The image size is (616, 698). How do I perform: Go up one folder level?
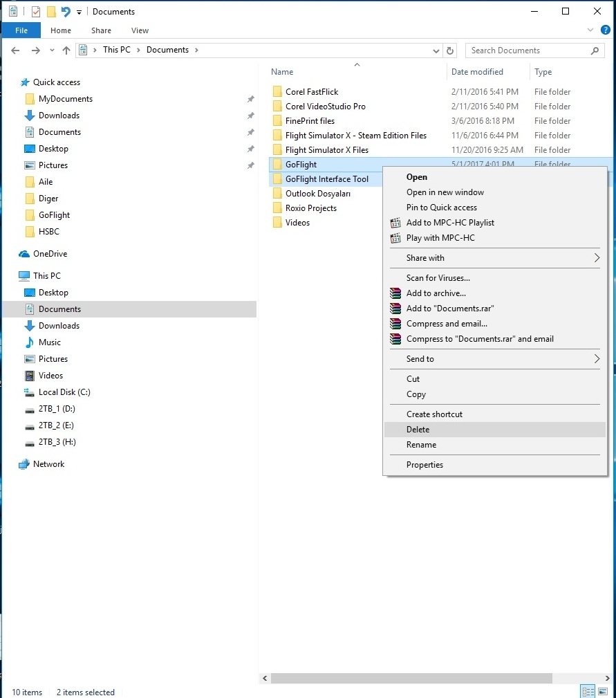pos(66,50)
